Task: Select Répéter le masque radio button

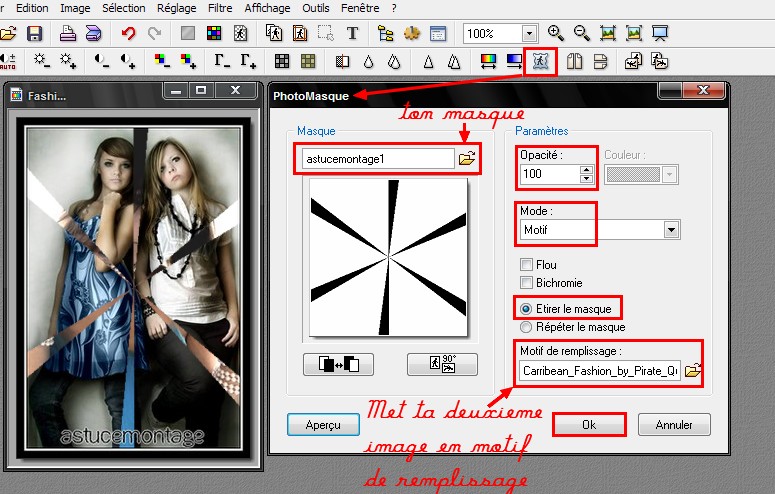Action: (x=526, y=327)
